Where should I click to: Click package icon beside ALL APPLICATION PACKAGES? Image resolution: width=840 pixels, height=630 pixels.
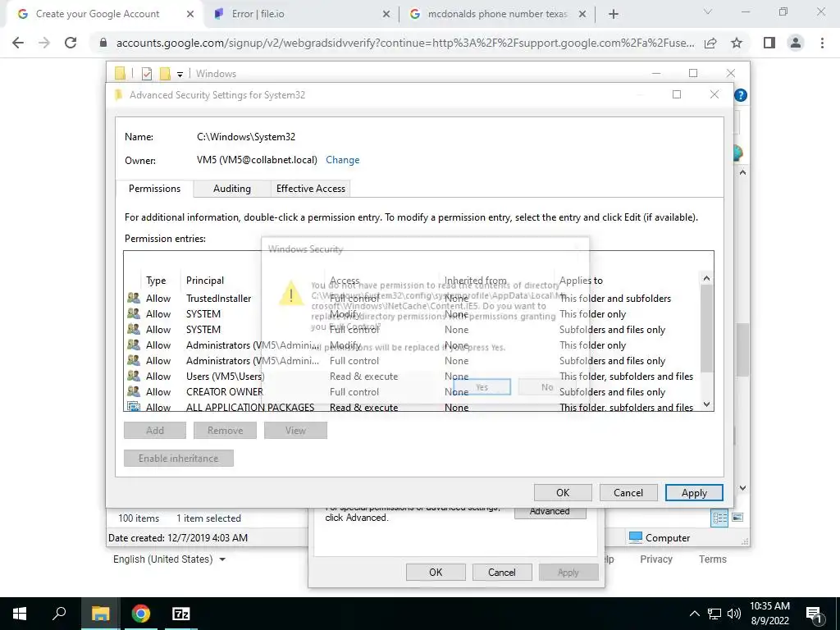(134, 407)
